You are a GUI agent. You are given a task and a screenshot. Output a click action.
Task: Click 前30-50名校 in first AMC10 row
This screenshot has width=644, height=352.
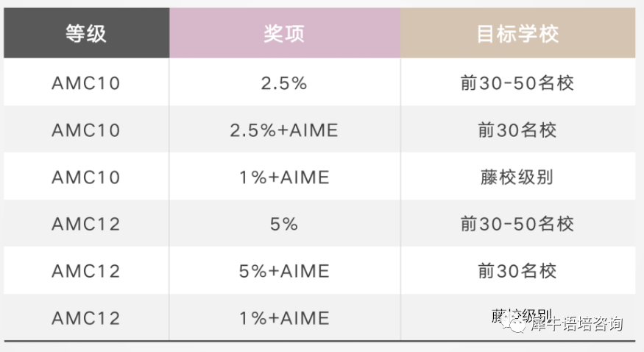[517, 83]
